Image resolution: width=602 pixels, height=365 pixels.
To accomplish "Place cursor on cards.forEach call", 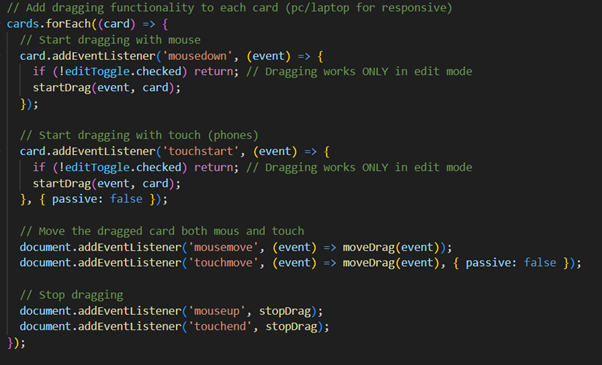I will [x=48, y=24].
